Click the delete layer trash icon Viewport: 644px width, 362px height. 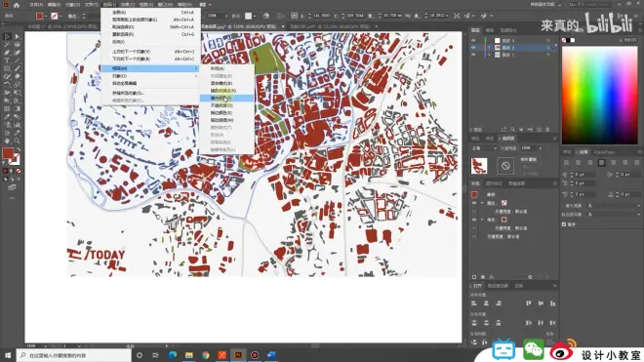[547, 130]
